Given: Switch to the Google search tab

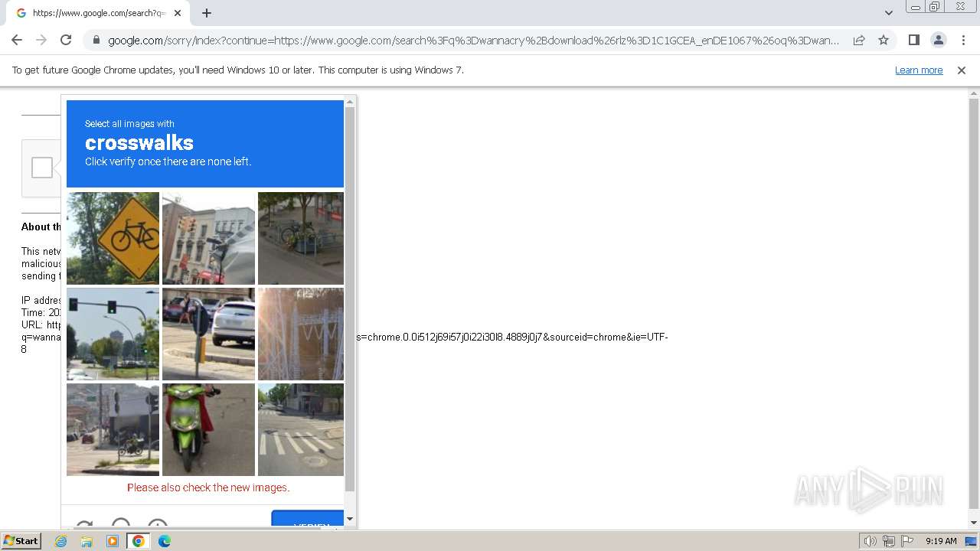Looking at the screenshot, I should point(98,13).
